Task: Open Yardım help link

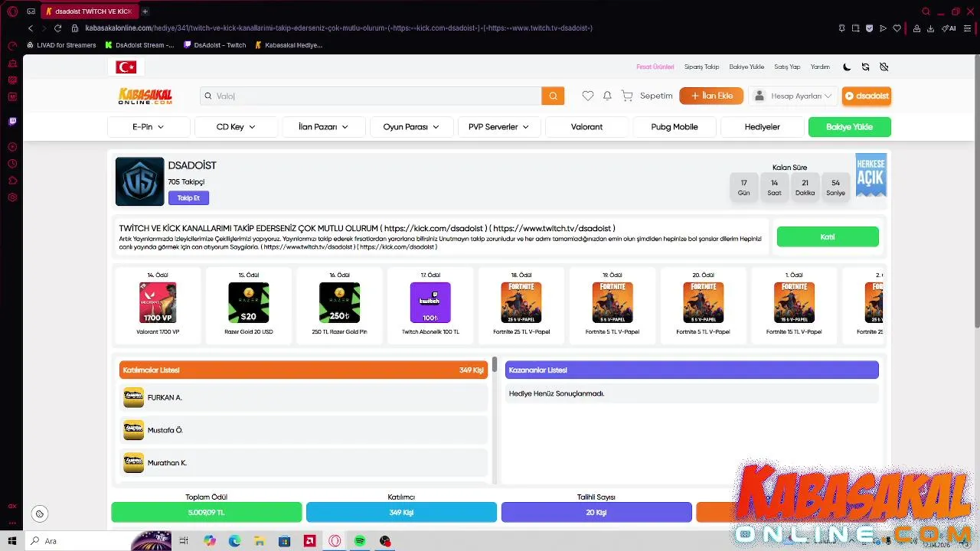Action: [x=820, y=67]
